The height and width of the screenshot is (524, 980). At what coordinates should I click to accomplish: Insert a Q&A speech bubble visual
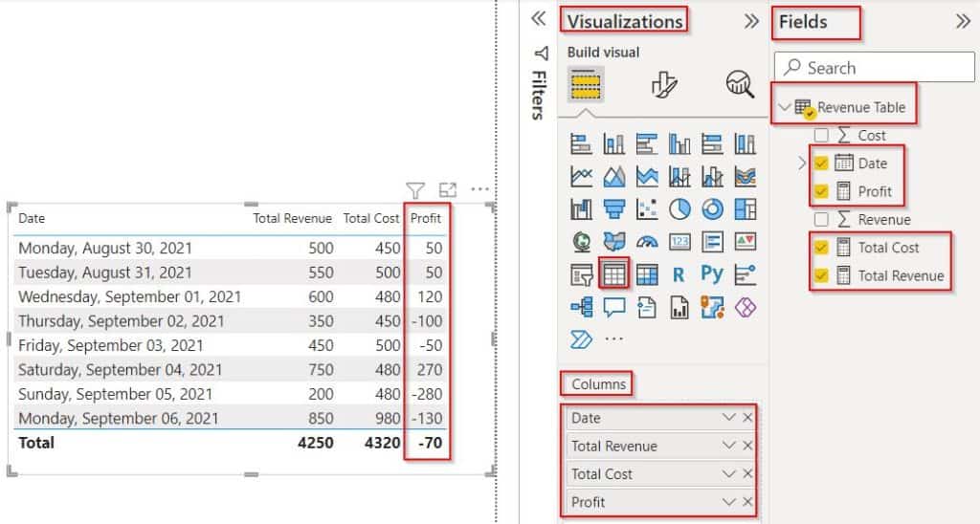pyautogui.click(x=613, y=307)
